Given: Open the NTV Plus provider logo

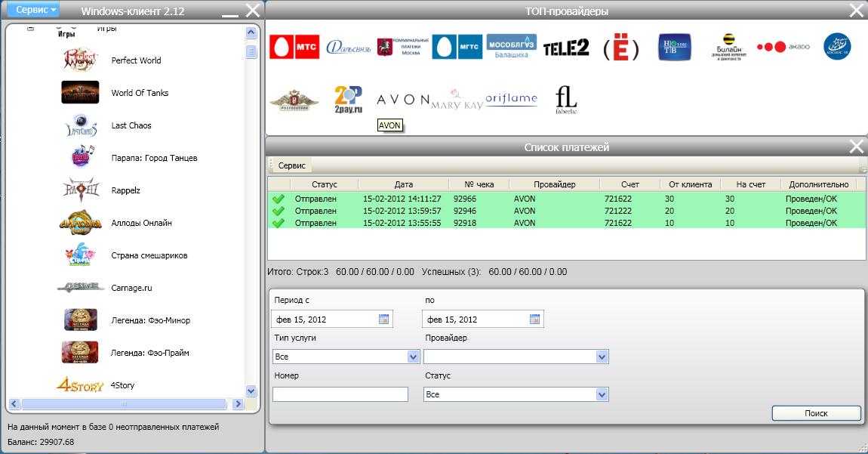Looking at the screenshot, I should [674, 47].
